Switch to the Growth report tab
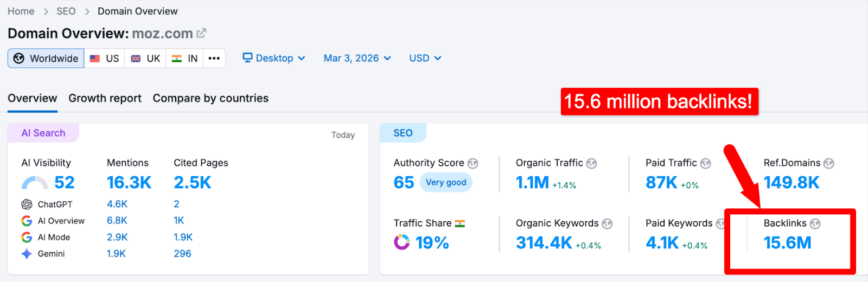 [x=105, y=98]
